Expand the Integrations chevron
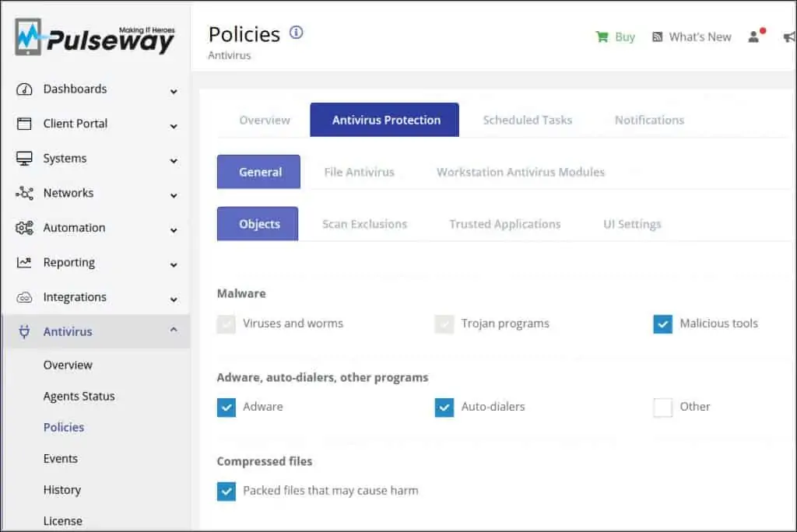 (x=174, y=299)
